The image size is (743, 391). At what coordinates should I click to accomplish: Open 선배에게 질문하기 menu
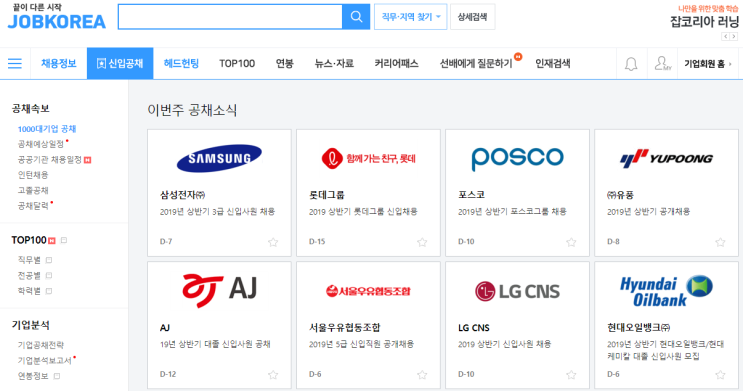476,64
